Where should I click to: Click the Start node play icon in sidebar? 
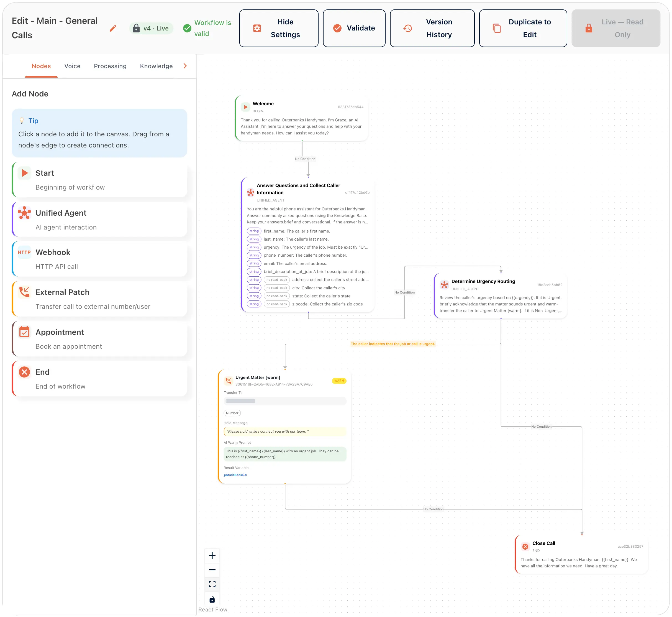pos(24,173)
